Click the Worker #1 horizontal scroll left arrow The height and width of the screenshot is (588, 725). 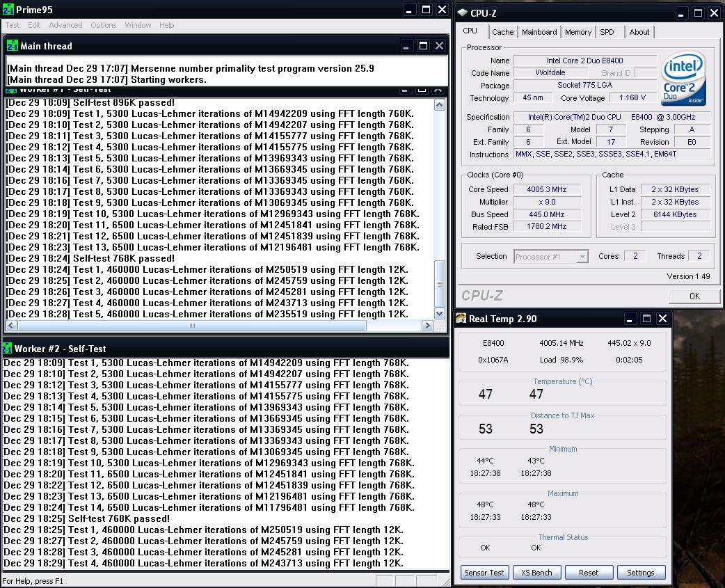pyautogui.click(x=12, y=326)
